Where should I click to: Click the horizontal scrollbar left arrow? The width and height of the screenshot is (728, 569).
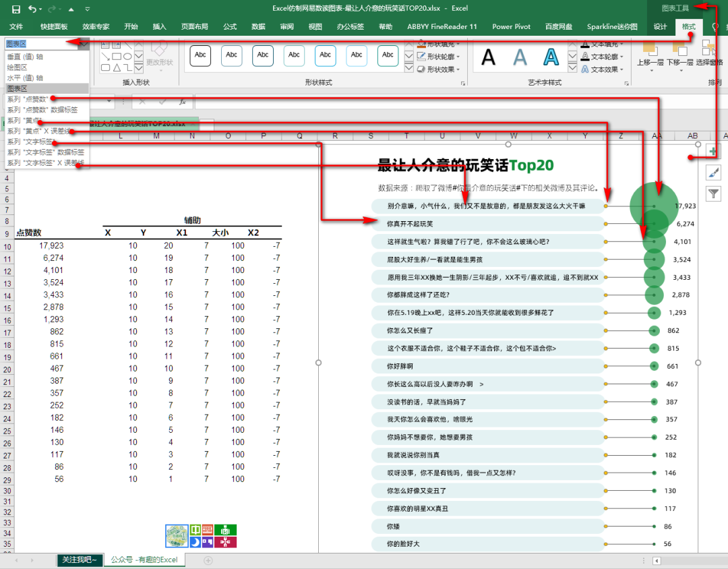tap(657, 561)
